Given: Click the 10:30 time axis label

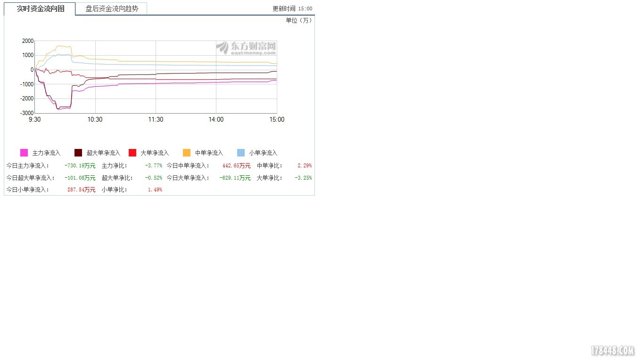Looking at the screenshot, I should (x=95, y=120).
